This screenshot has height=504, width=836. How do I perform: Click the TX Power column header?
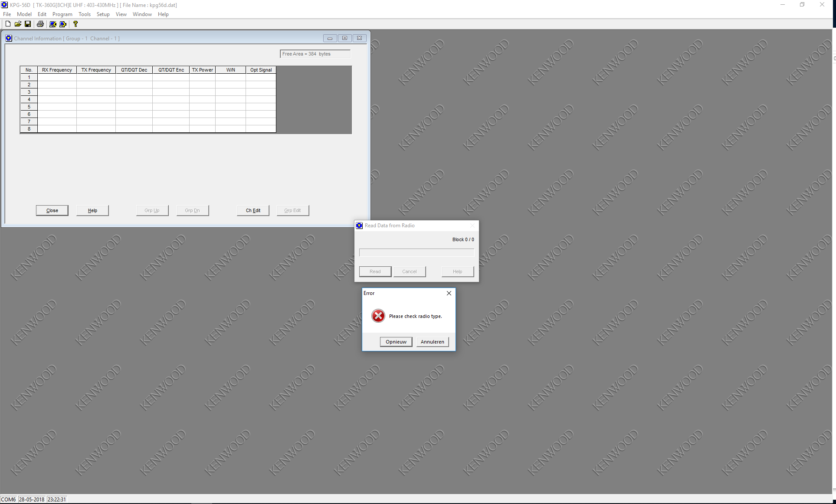pos(203,70)
